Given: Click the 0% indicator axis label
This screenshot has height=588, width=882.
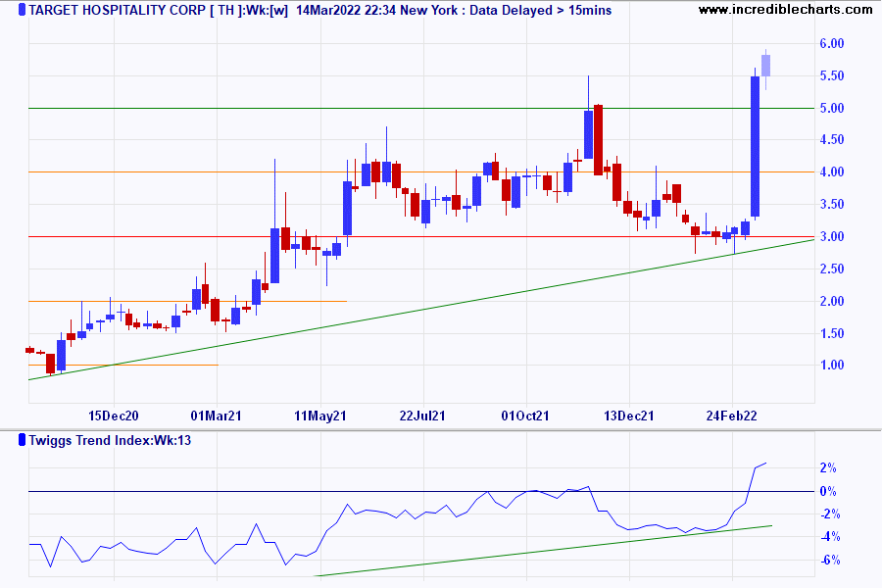Looking at the screenshot, I should 828,491.
